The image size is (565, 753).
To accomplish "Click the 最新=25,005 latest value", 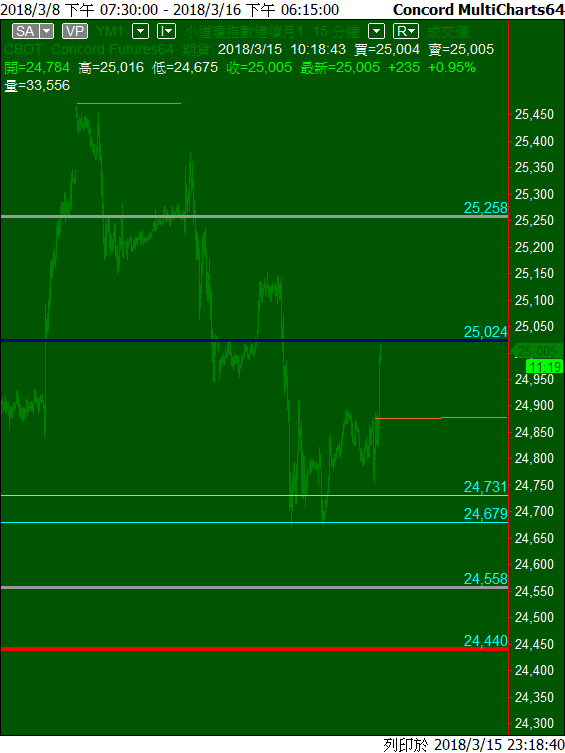I will 340,67.
